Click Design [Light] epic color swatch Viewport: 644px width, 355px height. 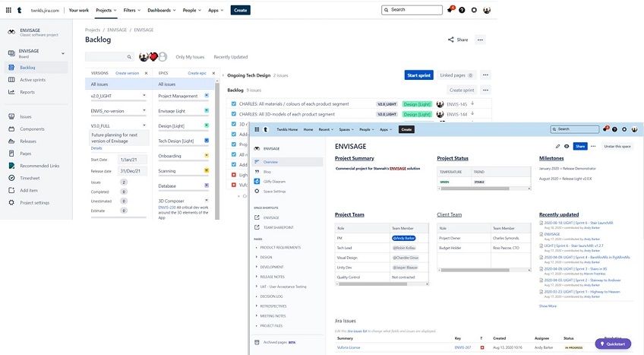pyautogui.click(x=207, y=125)
